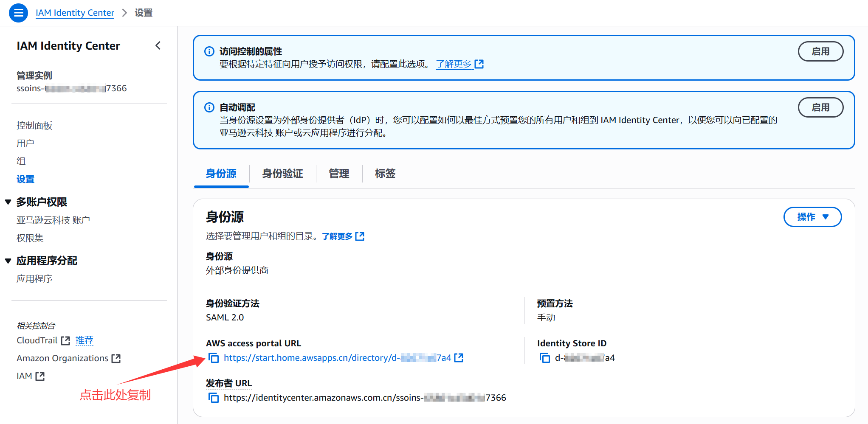Switch to the 身份验证 tab
The image size is (868, 424).
pyautogui.click(x=282, y=174)
